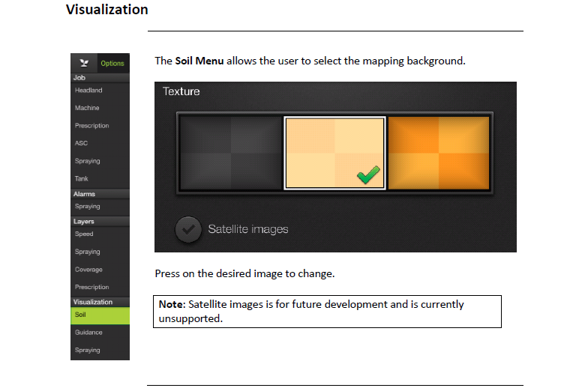588x388 pixels.
Task: Select the dark gray texture swatch
Action: click(231, 153)
